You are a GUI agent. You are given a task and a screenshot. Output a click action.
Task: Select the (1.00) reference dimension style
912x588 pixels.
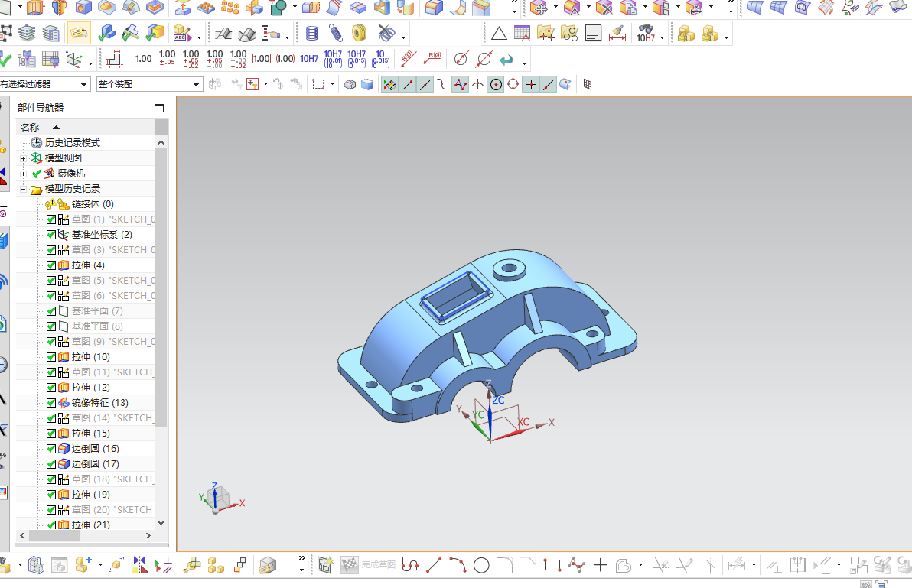(x=285, y=59)
